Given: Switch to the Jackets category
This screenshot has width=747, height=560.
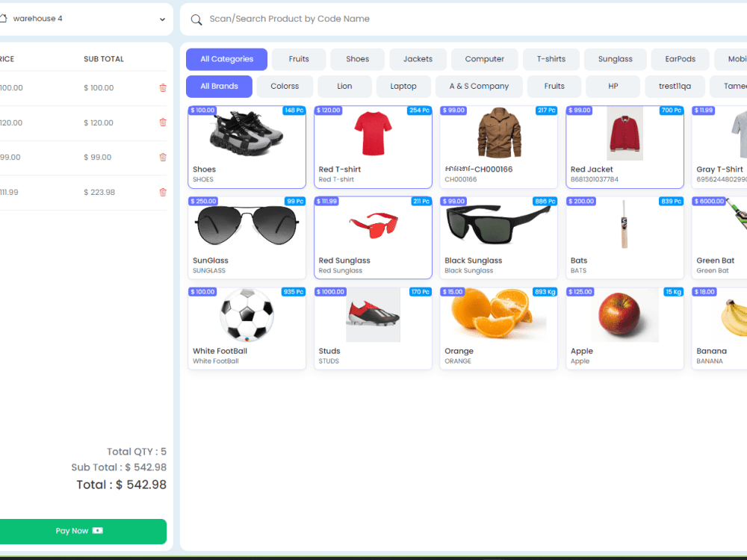Looking at the screenshot, I should pyautogui.click(x=418, y=59).
